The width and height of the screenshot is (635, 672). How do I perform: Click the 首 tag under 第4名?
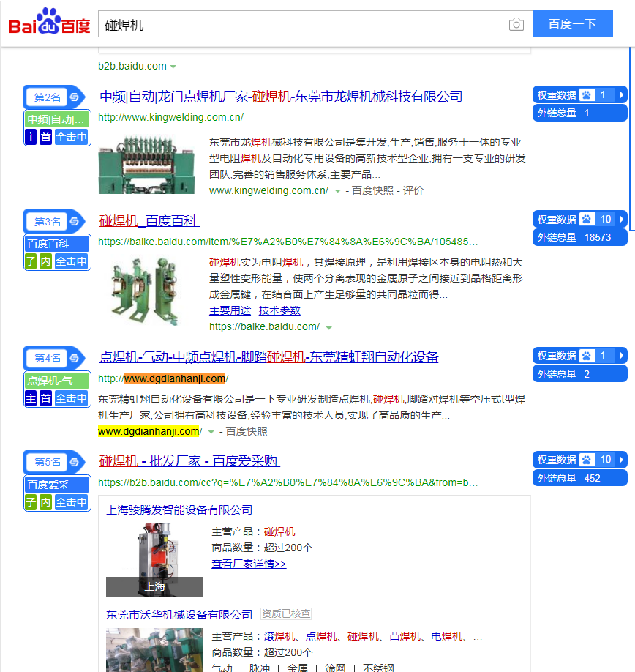click(45, 398)
